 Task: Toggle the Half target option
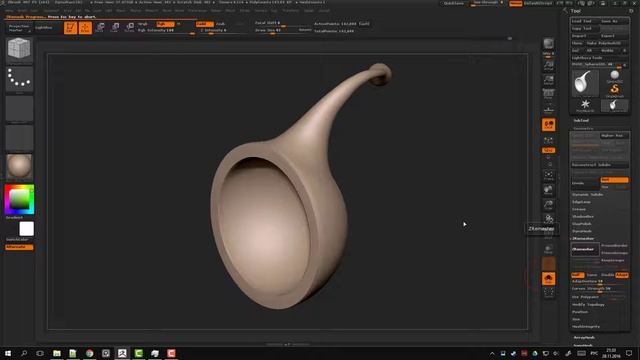[x=578, y=275]
